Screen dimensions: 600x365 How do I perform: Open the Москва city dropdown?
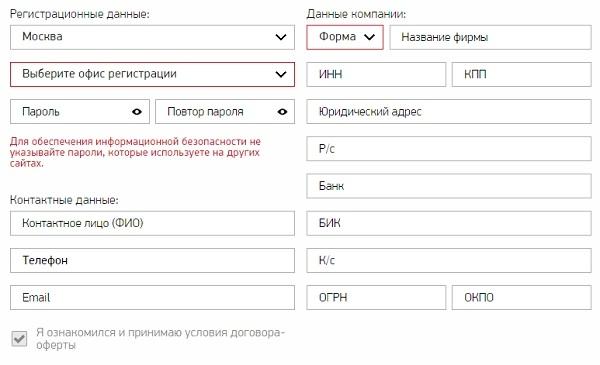pos(152,37)
